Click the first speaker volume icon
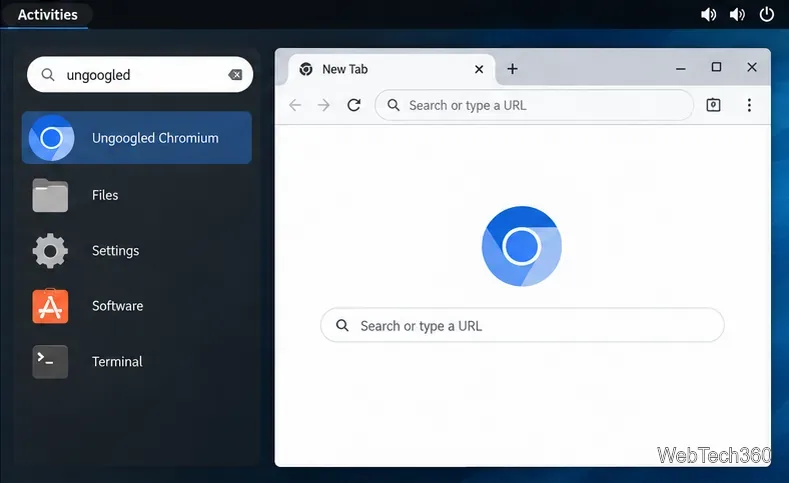The image size is (789, 483). [708, 15]
